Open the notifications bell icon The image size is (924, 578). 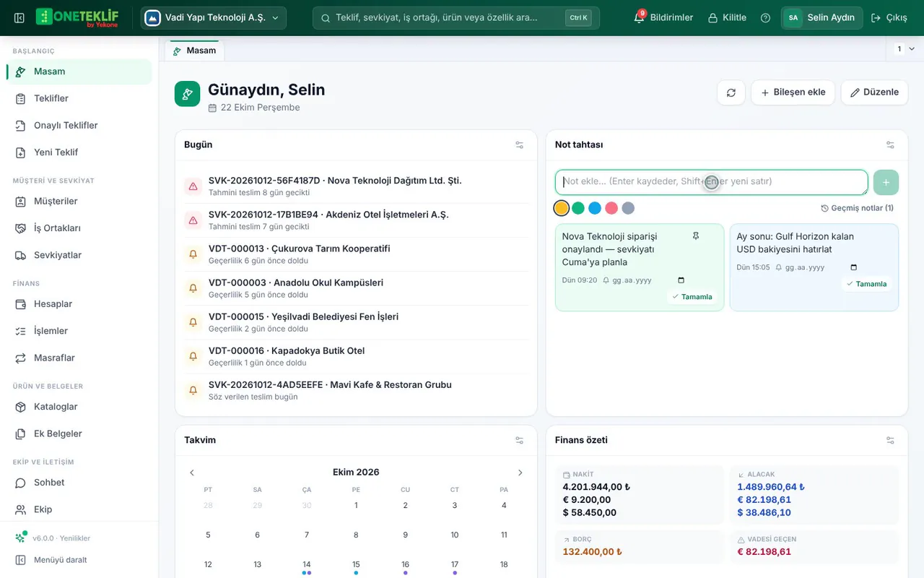pyautogui.click(x=640, y=17)
